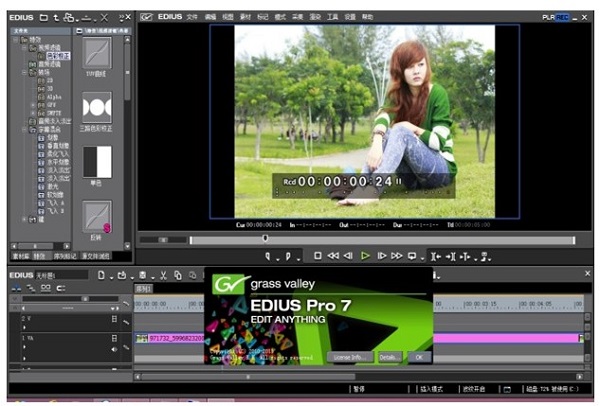Select the monochrome effect thumbnail
Screen dimensions: 600x406
point(96,161)
